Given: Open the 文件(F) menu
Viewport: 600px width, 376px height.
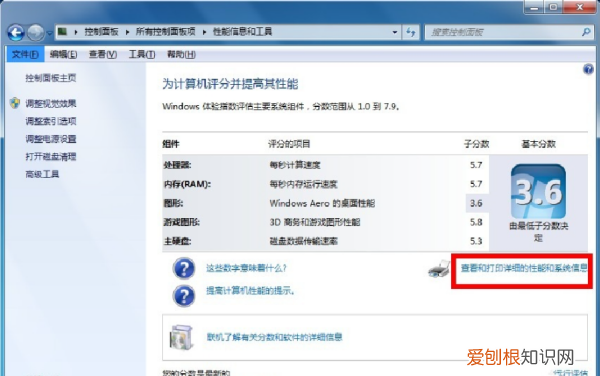Looking at the screenshot, I should pyautogui.click(x=25, y=54).
